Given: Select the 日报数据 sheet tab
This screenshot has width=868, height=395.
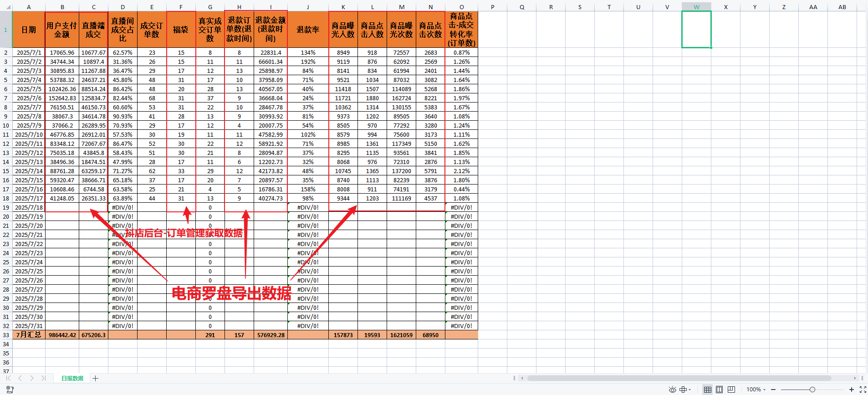Looking at the screenshot, I should [72, 378].
